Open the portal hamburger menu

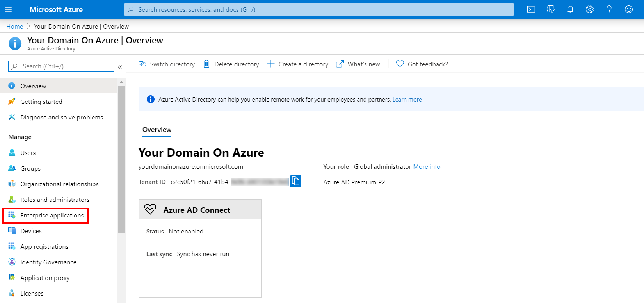point(8,9)
